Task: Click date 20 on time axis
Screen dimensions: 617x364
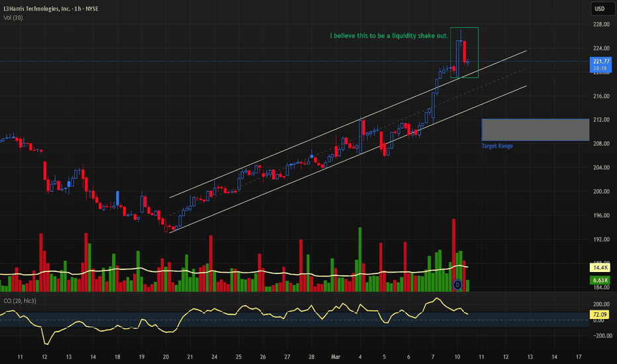Action: click(x=166, y=357)
